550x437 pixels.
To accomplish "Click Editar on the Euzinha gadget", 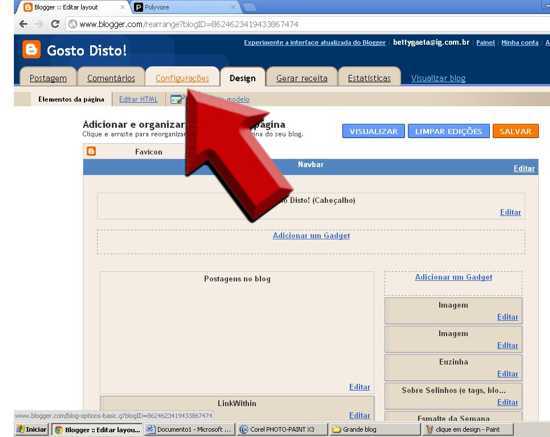I will [x=507, y=374].
